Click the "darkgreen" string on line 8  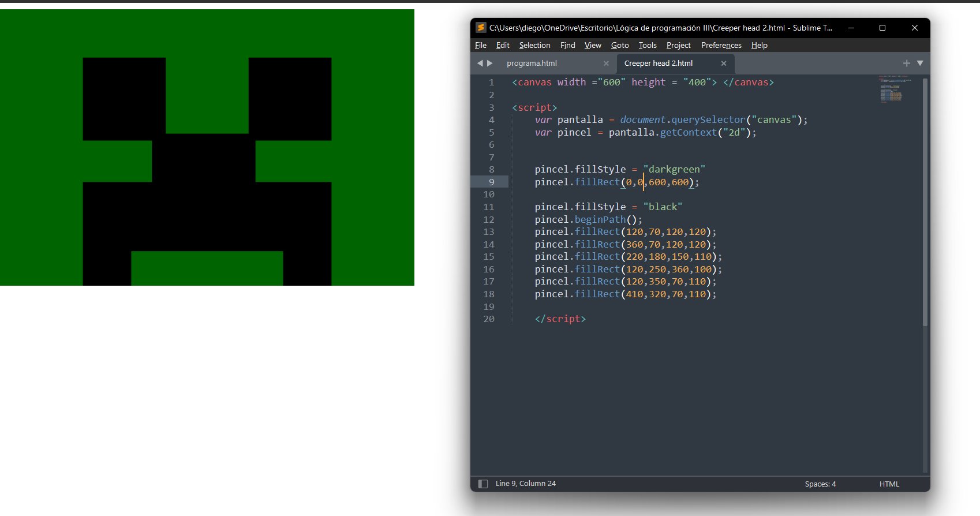[x=674, y=170]
